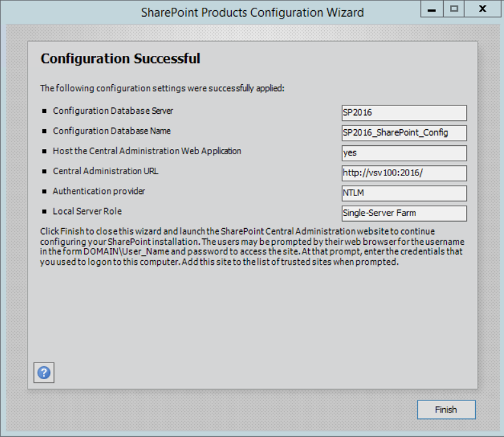Click 'Host the Central Administration Web Application' label
504x437 pixels.
click(x=147, y=151)
